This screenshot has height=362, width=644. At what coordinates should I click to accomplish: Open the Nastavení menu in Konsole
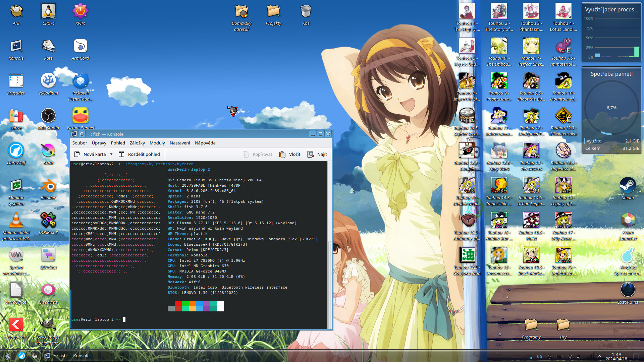coord(180,143)
